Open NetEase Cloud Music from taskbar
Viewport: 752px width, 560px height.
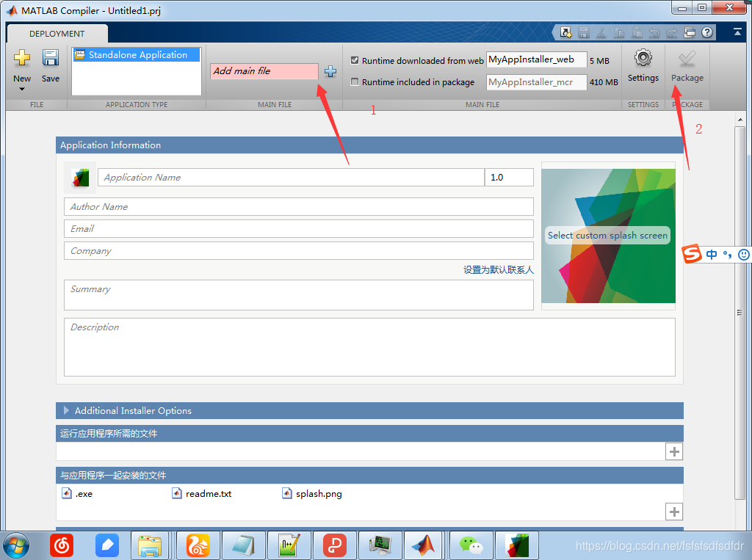coord(62,545)
